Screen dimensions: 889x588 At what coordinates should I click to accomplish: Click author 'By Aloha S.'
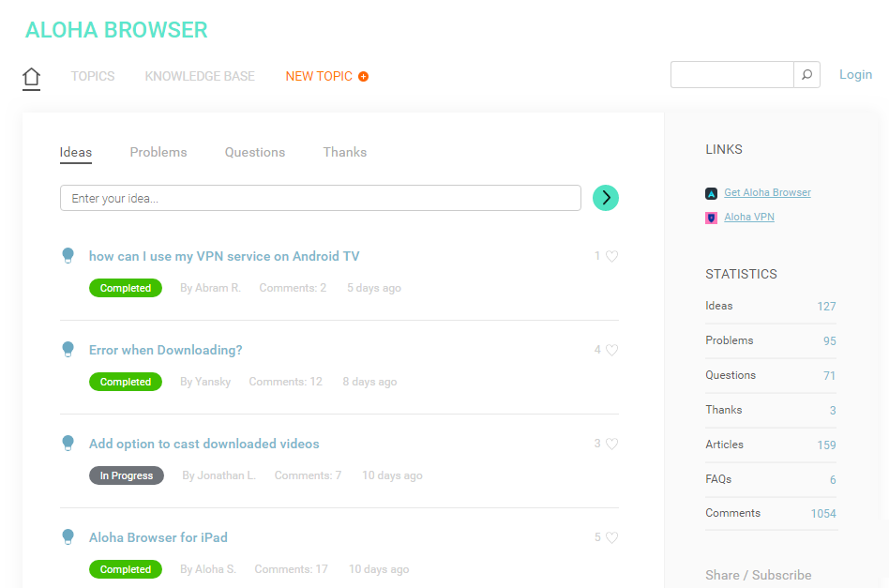click(x=208, y=569)
